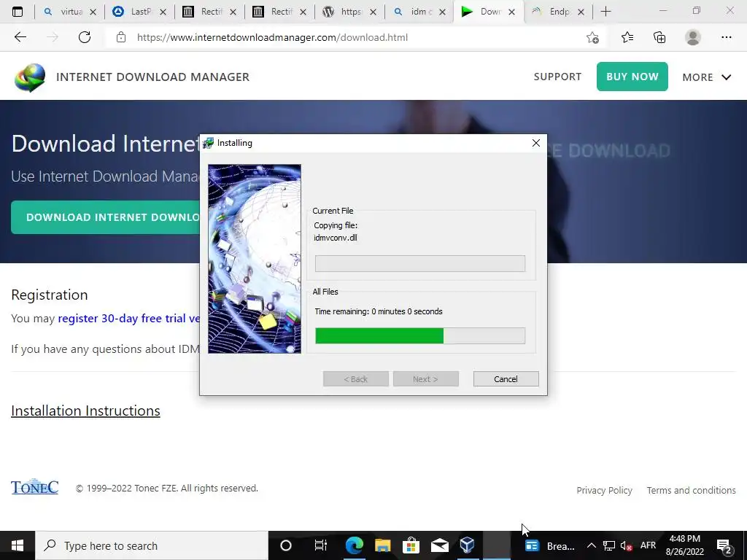Click the BUY NOW button

(632, 77)
